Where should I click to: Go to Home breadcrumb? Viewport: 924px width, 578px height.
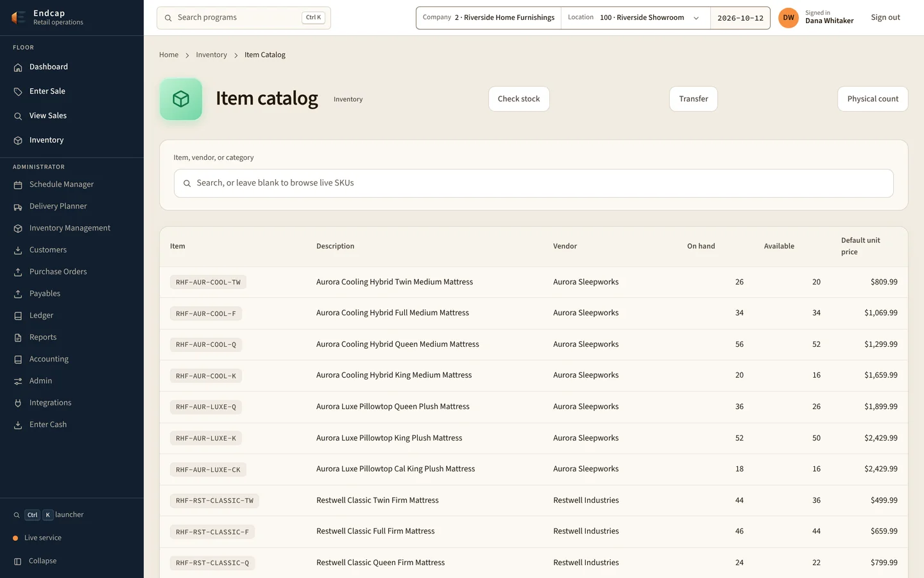tap(169, 55)
